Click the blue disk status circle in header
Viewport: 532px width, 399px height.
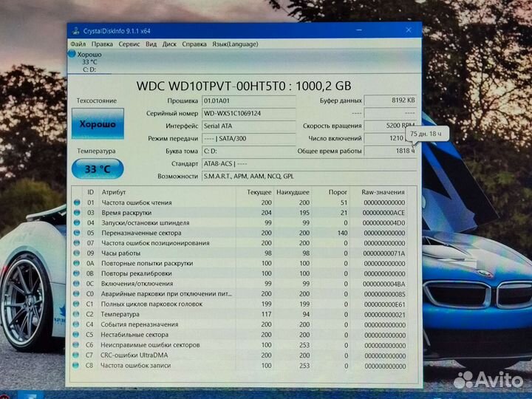coord(72,54)
